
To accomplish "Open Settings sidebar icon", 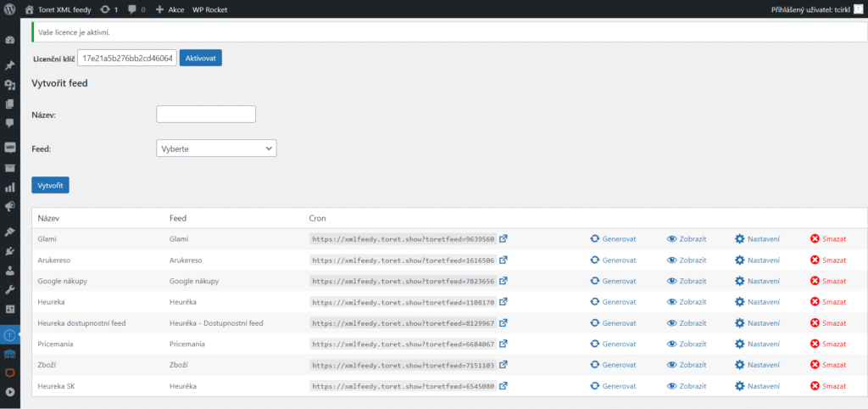I will (9, 308).
